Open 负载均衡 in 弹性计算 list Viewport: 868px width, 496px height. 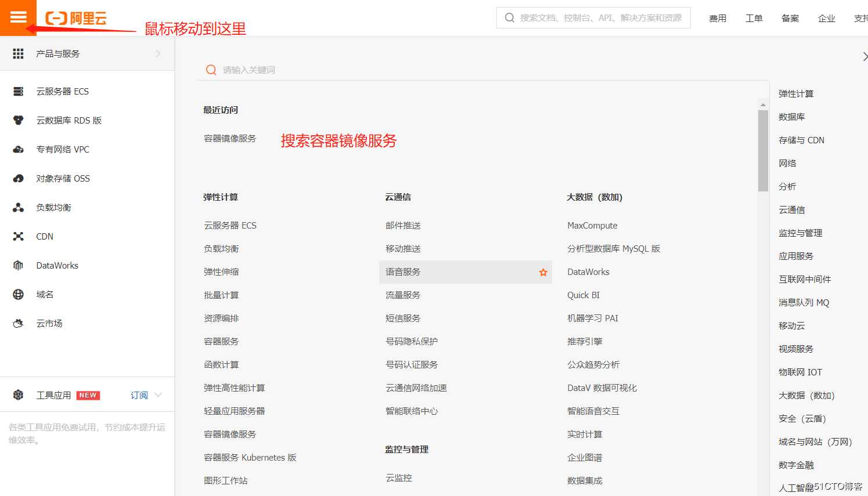tap(221, 248)
